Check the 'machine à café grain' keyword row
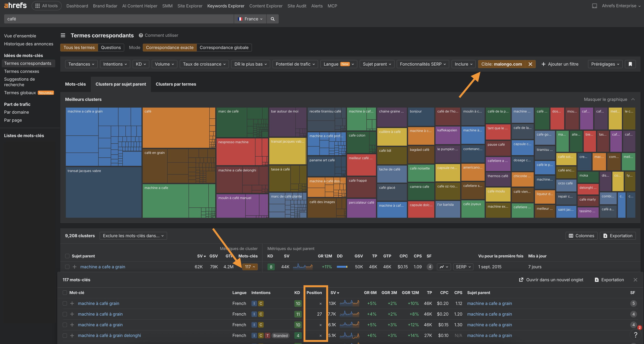 [65, 304]
